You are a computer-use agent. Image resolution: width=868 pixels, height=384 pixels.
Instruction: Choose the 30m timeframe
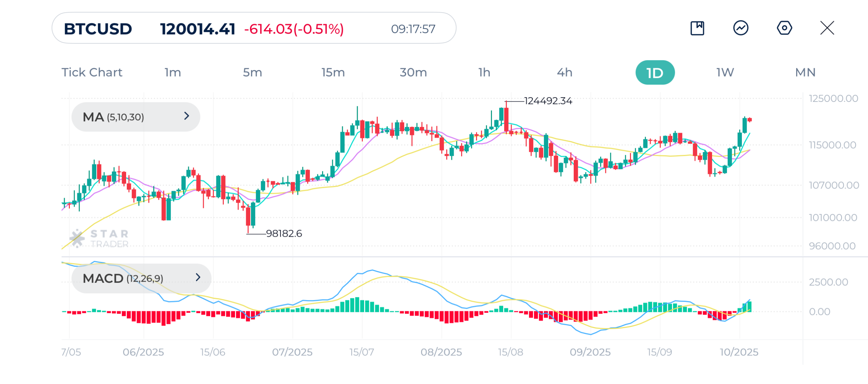413,72
